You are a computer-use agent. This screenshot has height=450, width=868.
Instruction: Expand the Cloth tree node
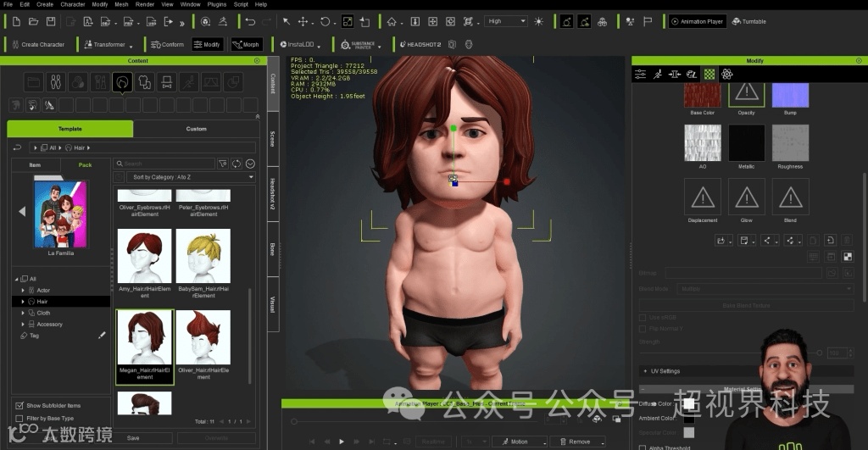coord(23,313)
